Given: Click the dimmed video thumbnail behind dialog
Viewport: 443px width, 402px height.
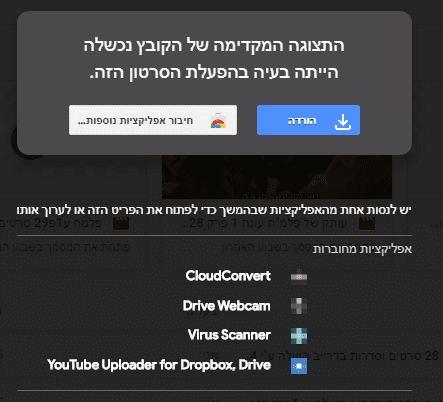Looking at the screenshot, I should click(x=277, y=177).
